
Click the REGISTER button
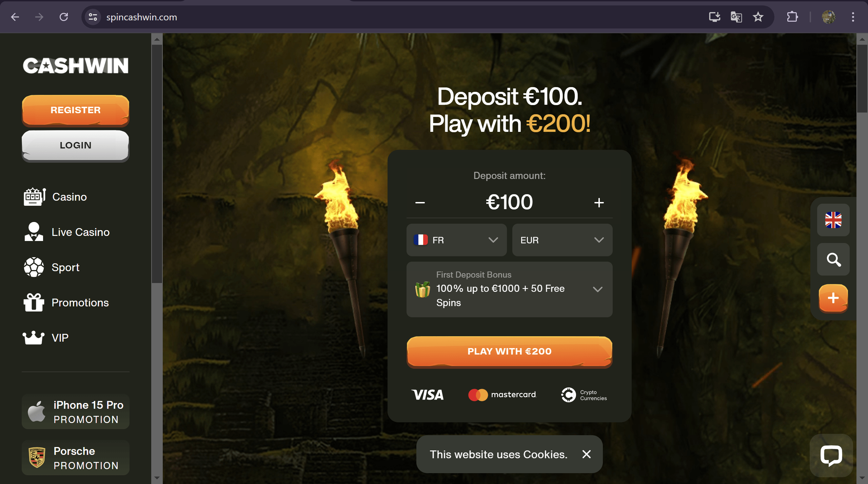click(75, 110)
